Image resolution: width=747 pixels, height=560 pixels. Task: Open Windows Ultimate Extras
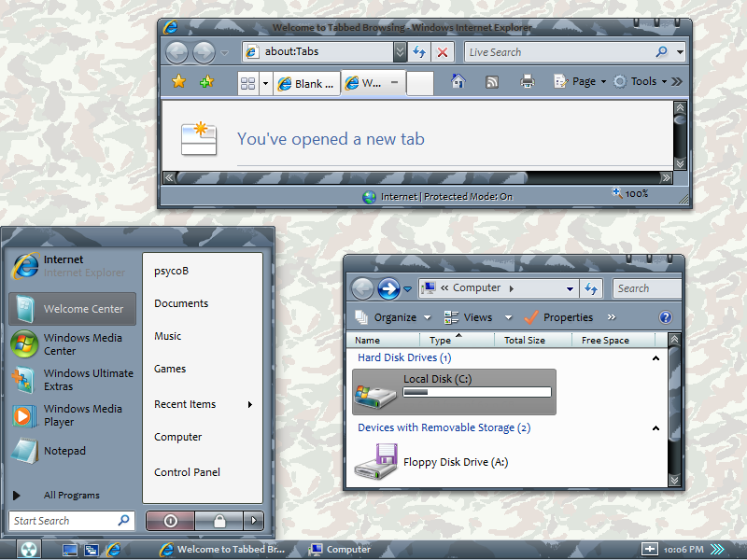pyautogui.click(x=73, y=380)
